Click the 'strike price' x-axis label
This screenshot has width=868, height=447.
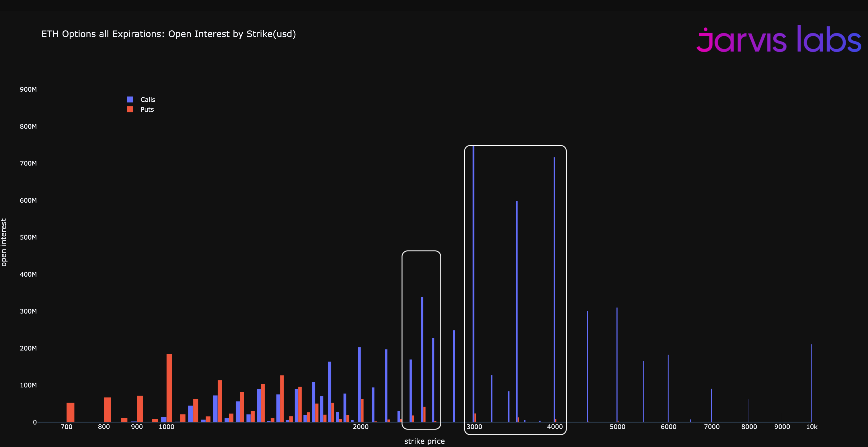[424, 441]
